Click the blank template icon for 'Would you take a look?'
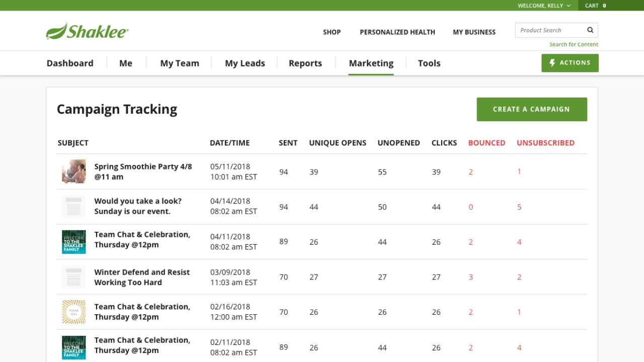Viewport: 644px width, 362px height. click(73, 207)
